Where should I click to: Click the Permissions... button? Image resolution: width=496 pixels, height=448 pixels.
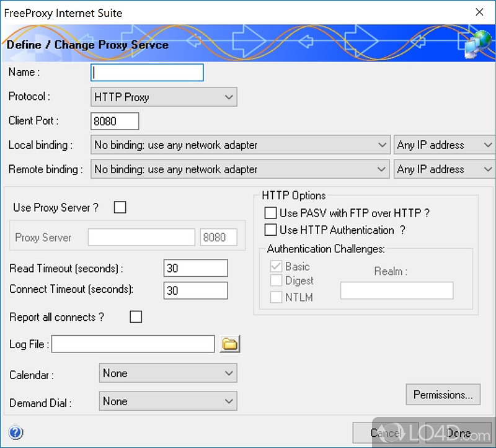click(443, 395)
